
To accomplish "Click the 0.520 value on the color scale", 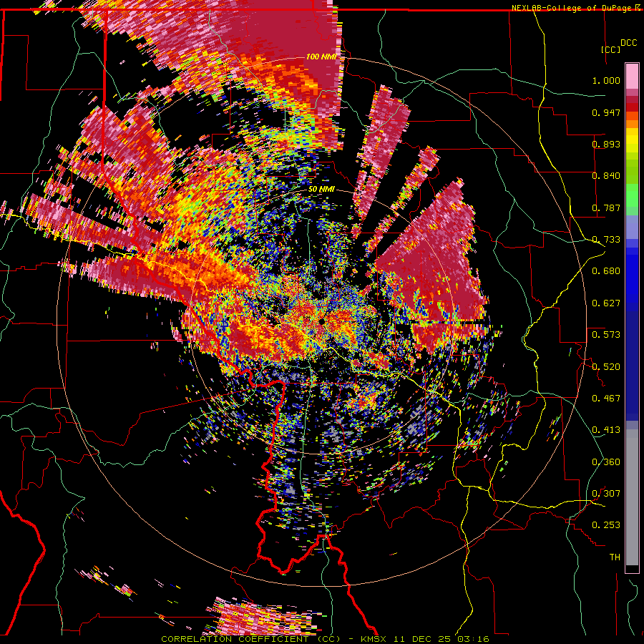I will click(x=606, y=367).
